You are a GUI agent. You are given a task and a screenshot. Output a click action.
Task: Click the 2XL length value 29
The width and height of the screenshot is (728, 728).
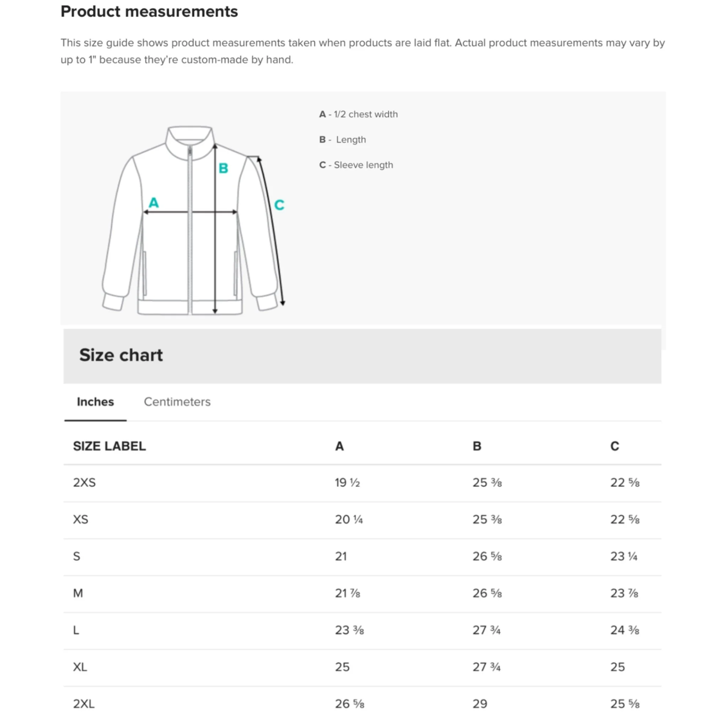(x=480, y=704)
